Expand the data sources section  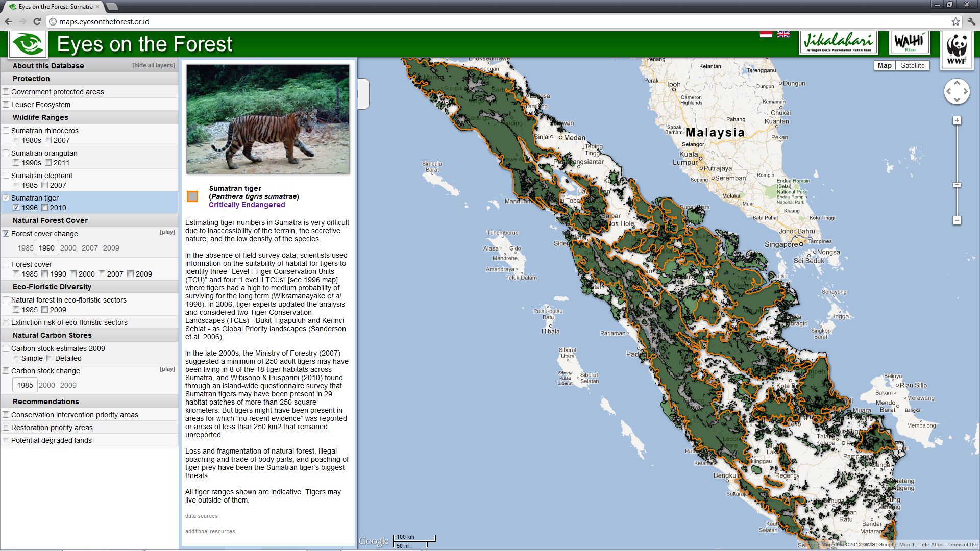point(201,516)
